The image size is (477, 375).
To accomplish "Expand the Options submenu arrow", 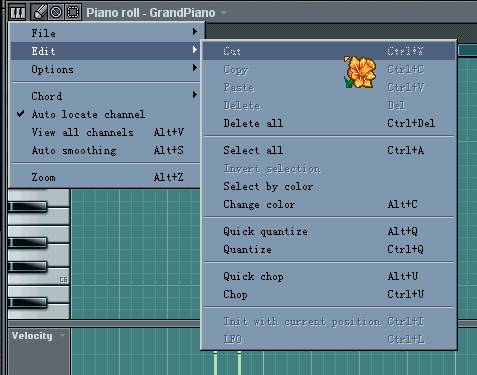I will (195, 68).
